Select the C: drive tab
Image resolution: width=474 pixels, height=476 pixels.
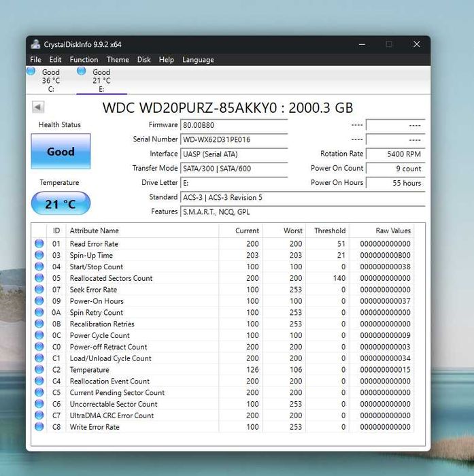(x=51, y=80)
